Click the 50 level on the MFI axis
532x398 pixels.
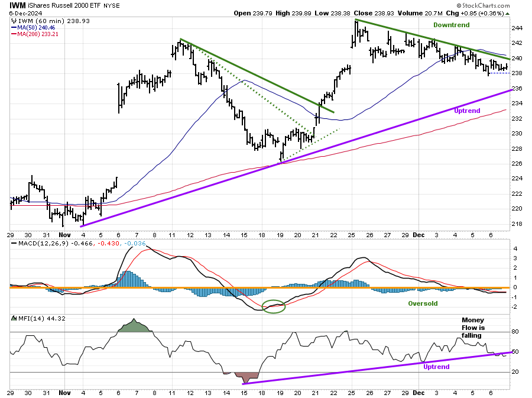pyautogui.click(x=515, y=351)
